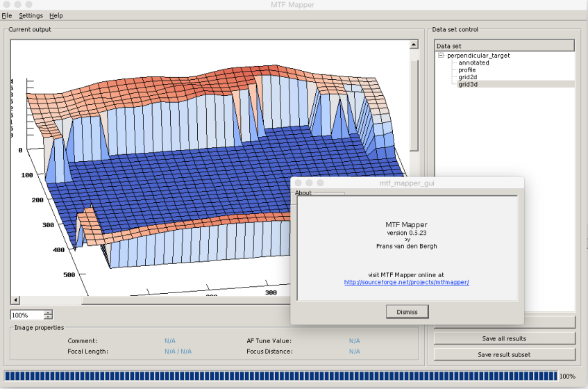
Task: Click the vertical scrollbar thumb of output view
Action: (x=414, y=105)
